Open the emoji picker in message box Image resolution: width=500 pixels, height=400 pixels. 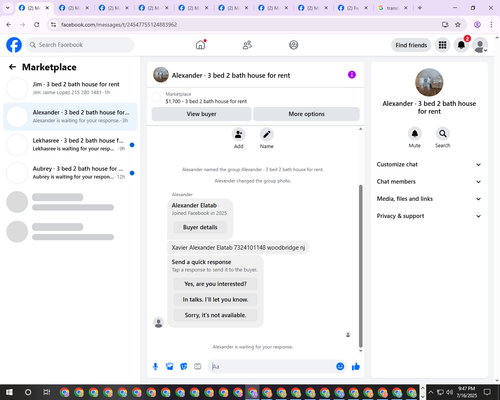coord(340,366)
